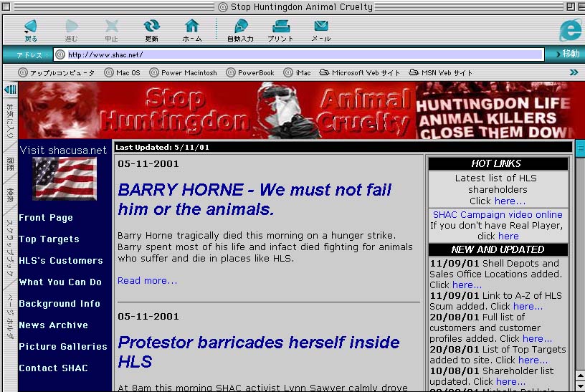The height and width of the screenshot is (392, 585).
Task: Click here for Top Targets list
Action: coord(533,360)
